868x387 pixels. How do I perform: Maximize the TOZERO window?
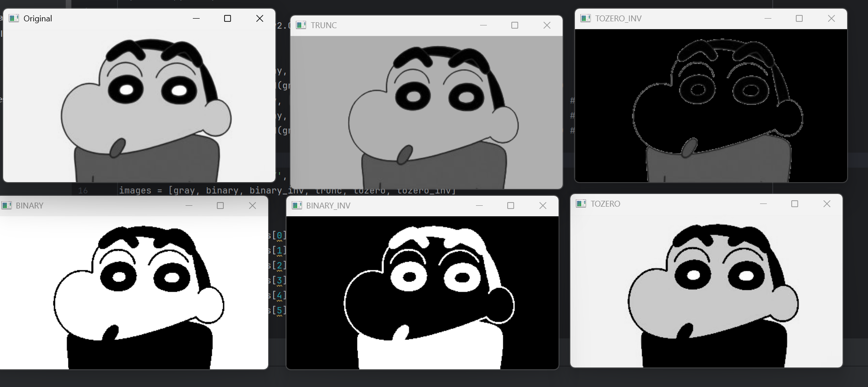[795, 203]
